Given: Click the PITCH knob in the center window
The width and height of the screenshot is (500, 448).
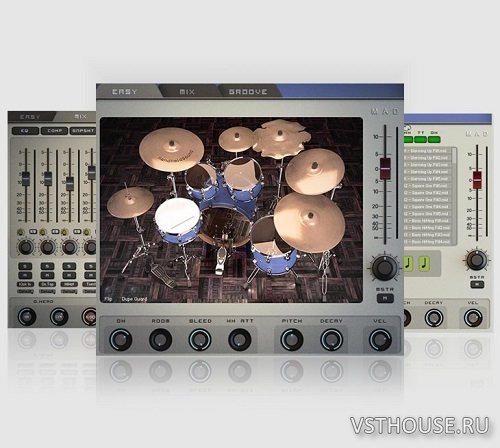Looking at the screenshot, I should point(292,340).
